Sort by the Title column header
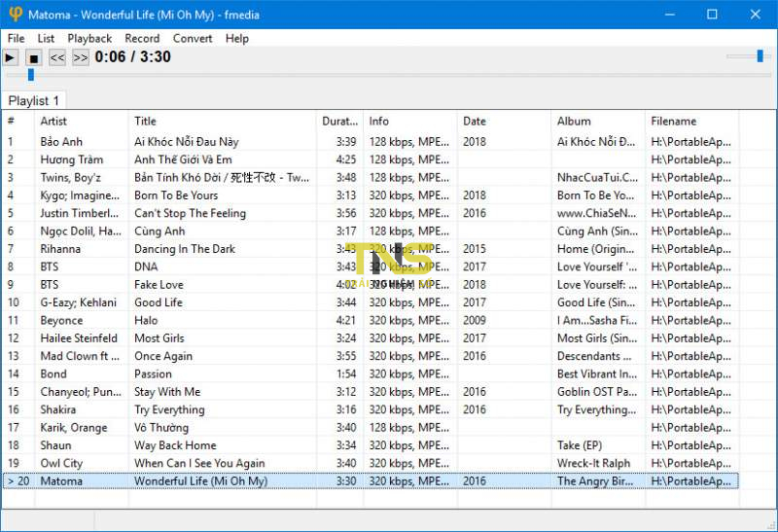This screenshot has height=532, width=778. pyautogui.click(x=222, y=122)
